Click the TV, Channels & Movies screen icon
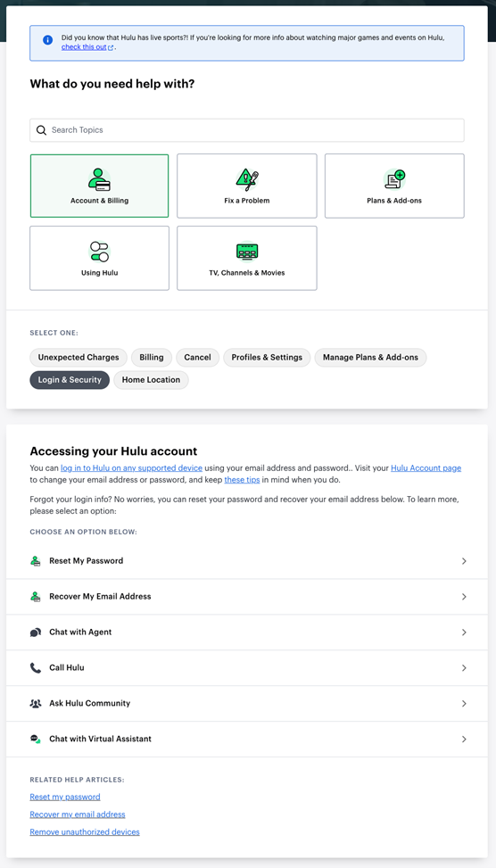 click(x=247, y=252)
